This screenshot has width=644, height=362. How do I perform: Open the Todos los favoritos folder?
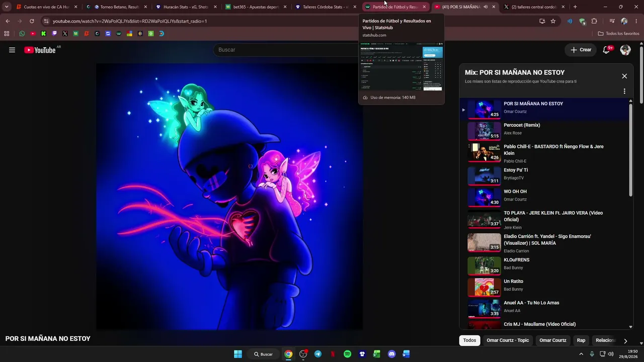[618, 34]
